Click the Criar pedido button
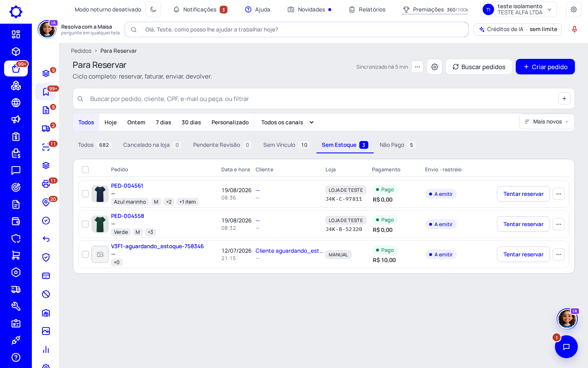The width and height of the screenshot is (588, 368). pyautogui.click(x=545, y=67)
